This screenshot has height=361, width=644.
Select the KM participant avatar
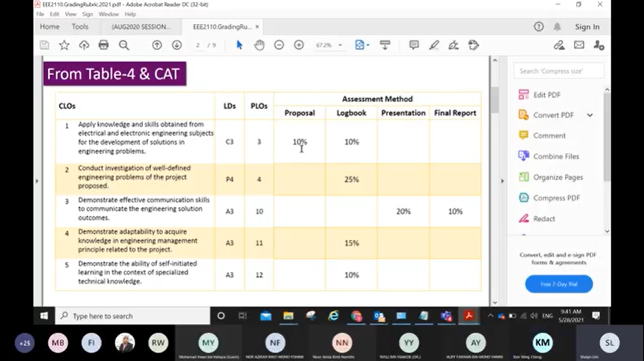coord(542,343)
